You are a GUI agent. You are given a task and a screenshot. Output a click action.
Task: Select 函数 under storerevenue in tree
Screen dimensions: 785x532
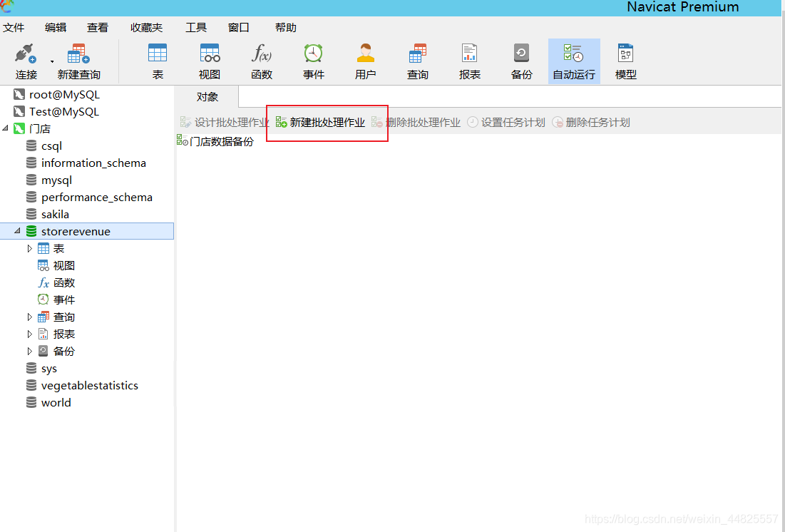coord(64,282)
